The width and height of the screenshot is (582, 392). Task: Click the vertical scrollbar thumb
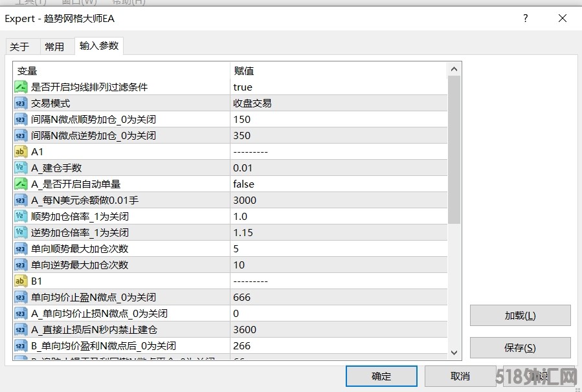(454, 150)
